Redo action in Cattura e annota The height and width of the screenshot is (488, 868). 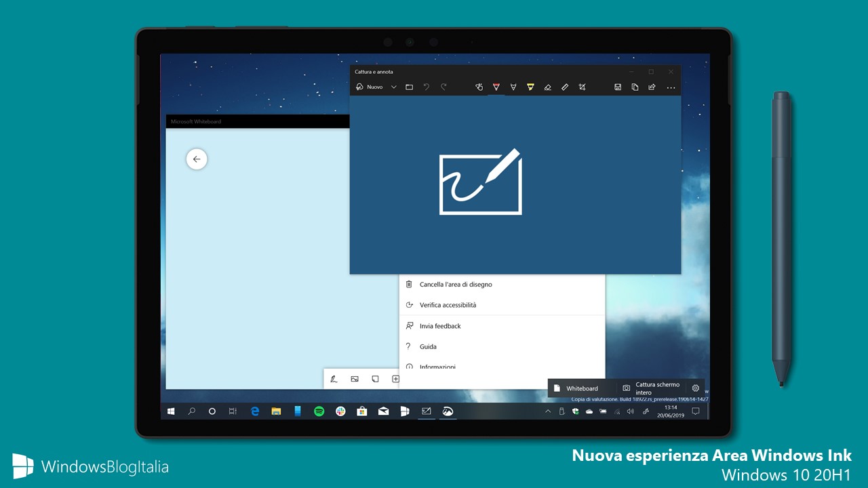[444, 87]
